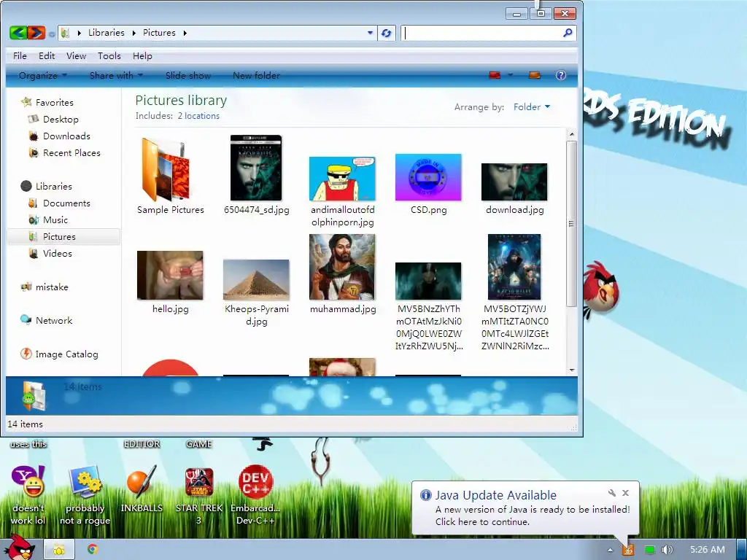Open the Documents library
Viewport: 747px width, 560px height.
coord(66,203)
